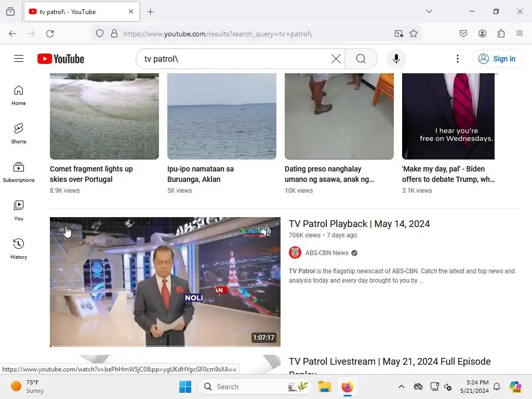Viewport: 532px width, 399px height.
Task: Open Shorts from the sidebar
Action: coord(19,134)
